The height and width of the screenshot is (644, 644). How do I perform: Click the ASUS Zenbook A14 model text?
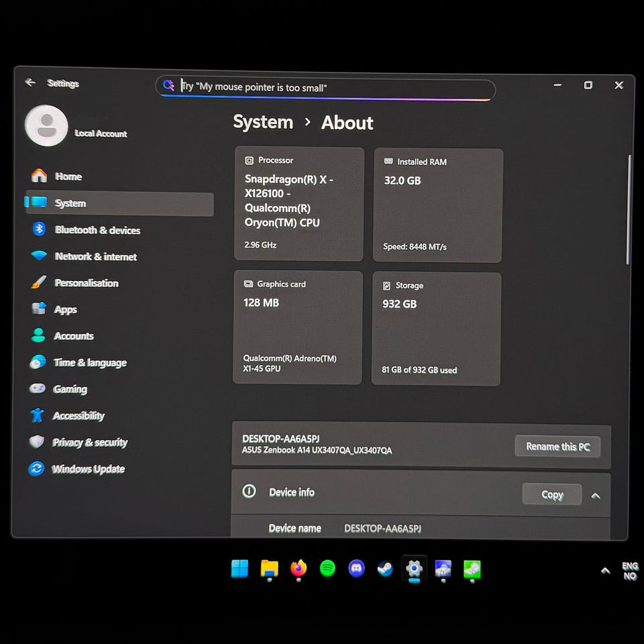point(317,450)
